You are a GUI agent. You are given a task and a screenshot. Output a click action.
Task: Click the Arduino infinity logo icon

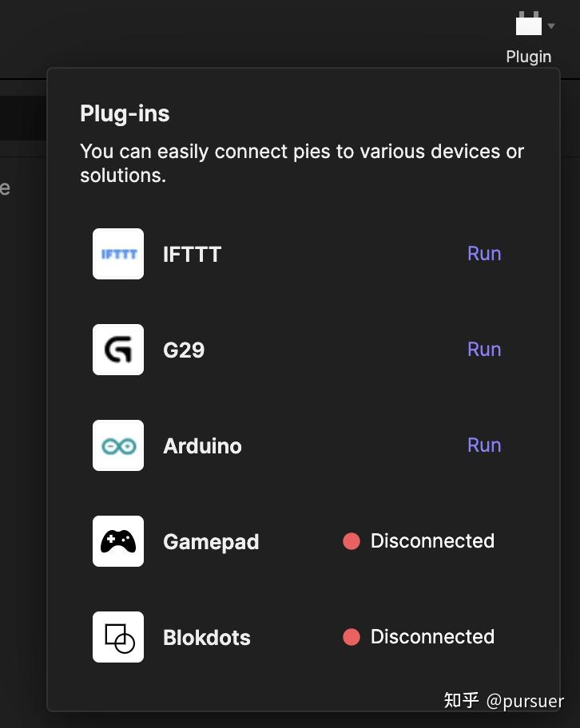coord(118,445)
